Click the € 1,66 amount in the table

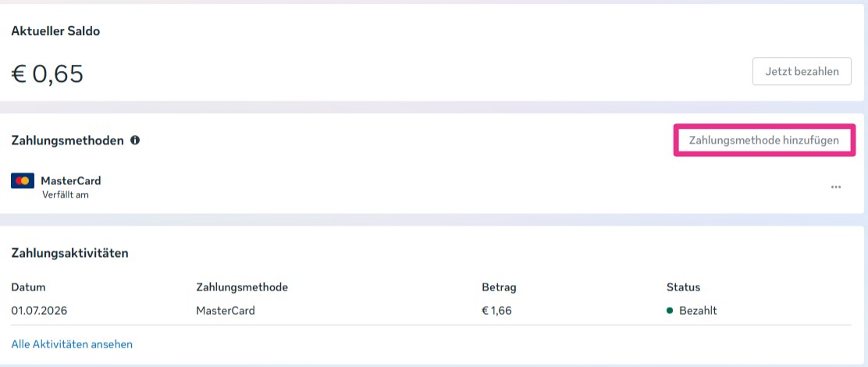[x=496, y=311]
